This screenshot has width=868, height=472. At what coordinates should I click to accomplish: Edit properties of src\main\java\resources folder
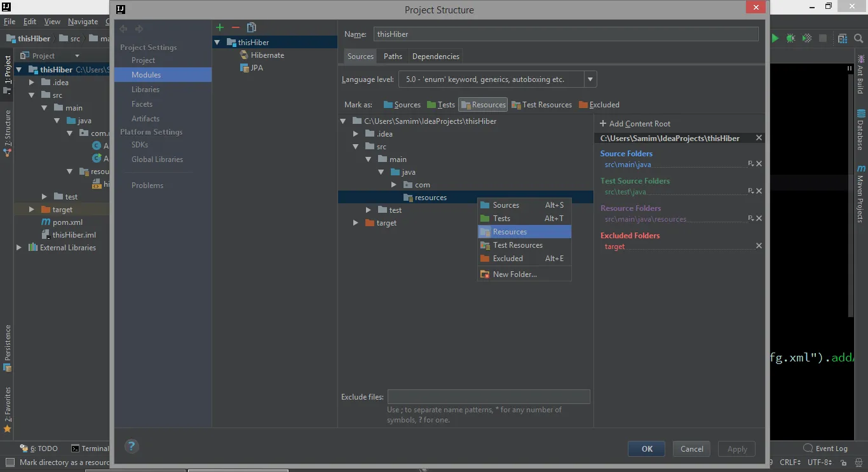pyautogui.click(x=750, y=219)
